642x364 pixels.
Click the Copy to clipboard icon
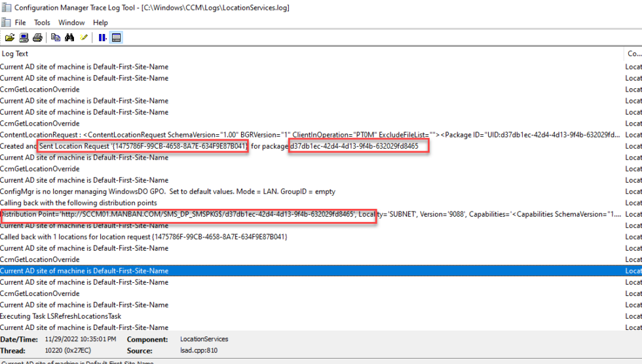[56, 37]
